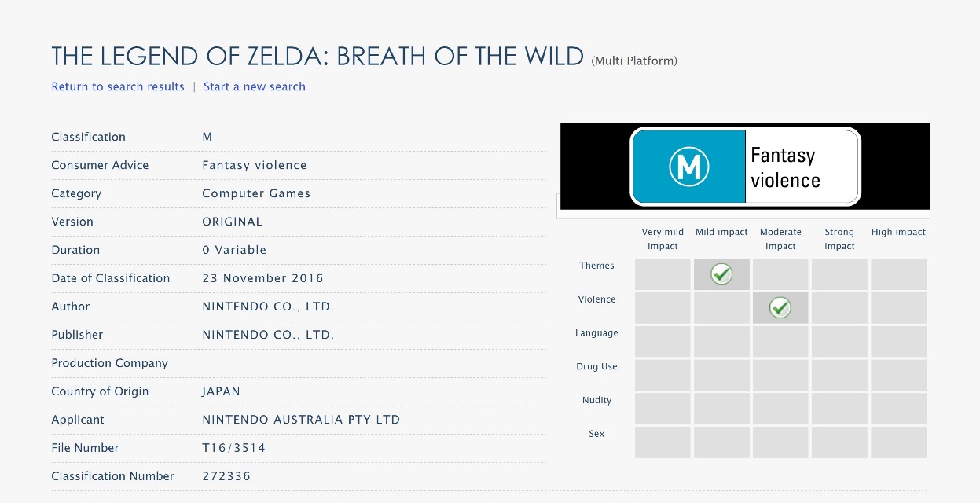Click the Breath of the Wild page title
The height and width of the screenshot is (503, 980).
(x=317, y=57)
